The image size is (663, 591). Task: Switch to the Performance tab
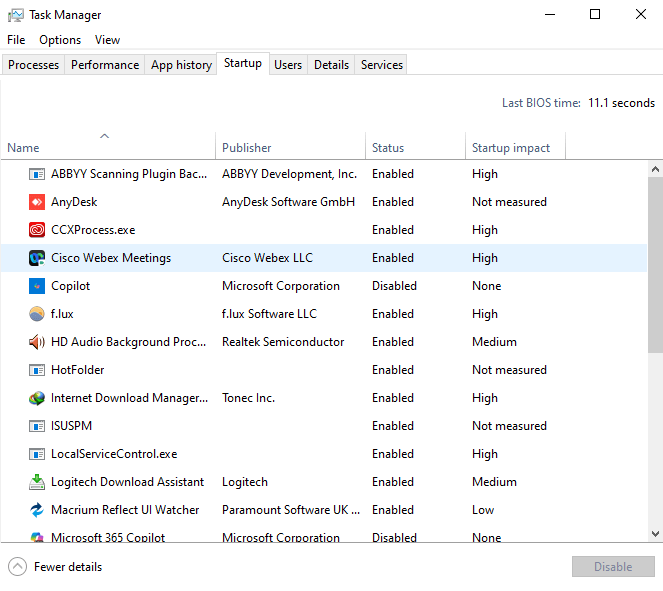pyautogui.click(x=105, y=65)
